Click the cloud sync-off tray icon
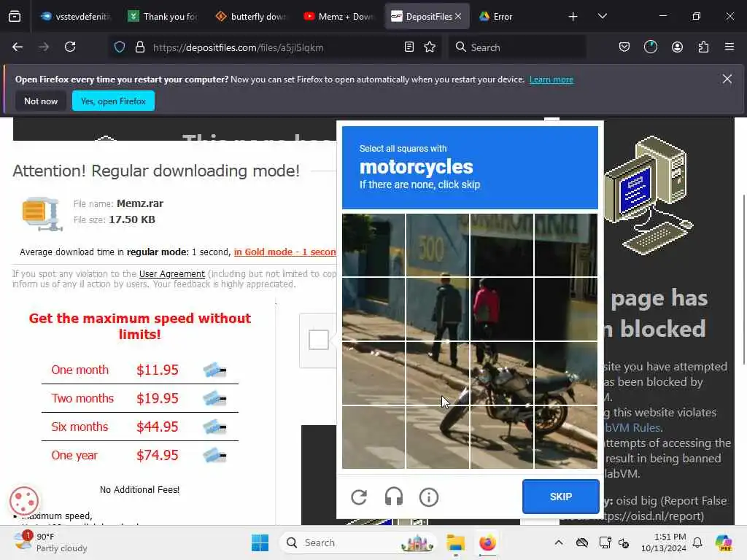Image resolution: width=747 pixels, height=560 pixels. (x=581, y=542)
